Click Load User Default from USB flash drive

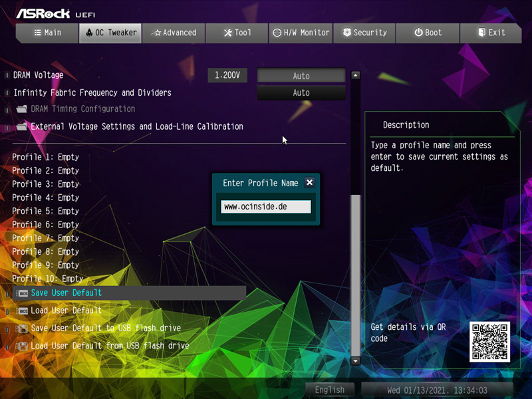(x=110, y=346)
